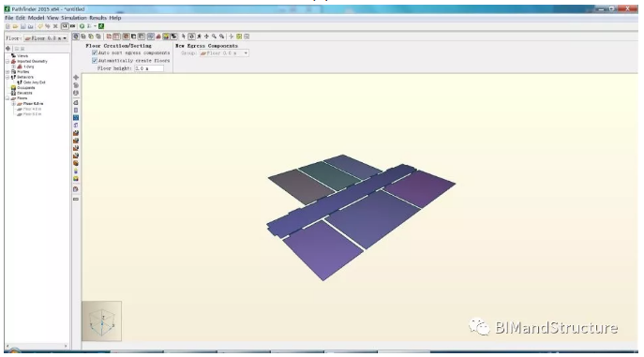The width and height of the screenshot is (644, 357).
Task: Click the navigation cube in the viewport corner
Action: [101, 320]
